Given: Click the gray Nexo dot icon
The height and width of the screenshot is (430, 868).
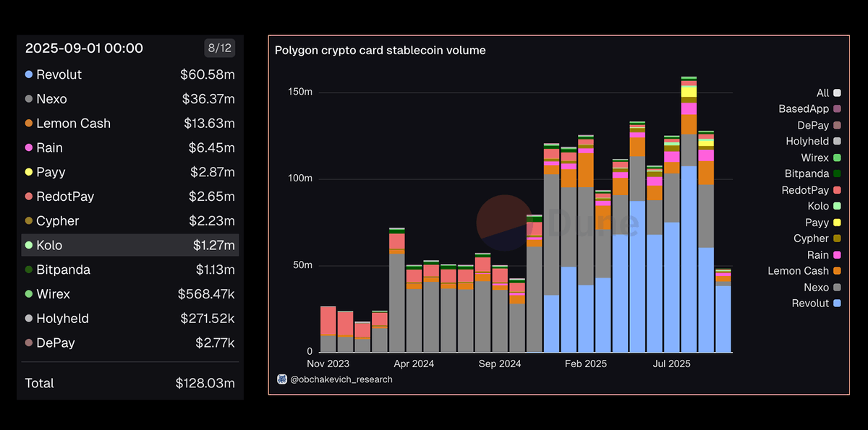Looking at the screenshot, I should (28, 99).
